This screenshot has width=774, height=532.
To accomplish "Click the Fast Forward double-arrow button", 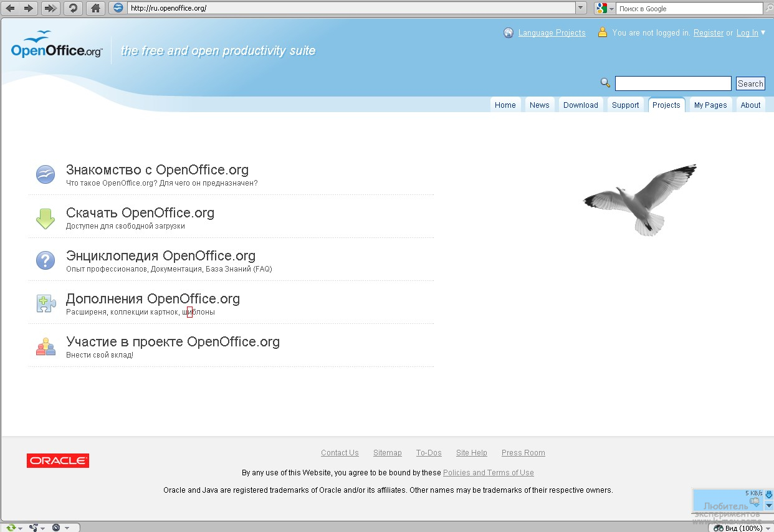I will pos(50,8).
